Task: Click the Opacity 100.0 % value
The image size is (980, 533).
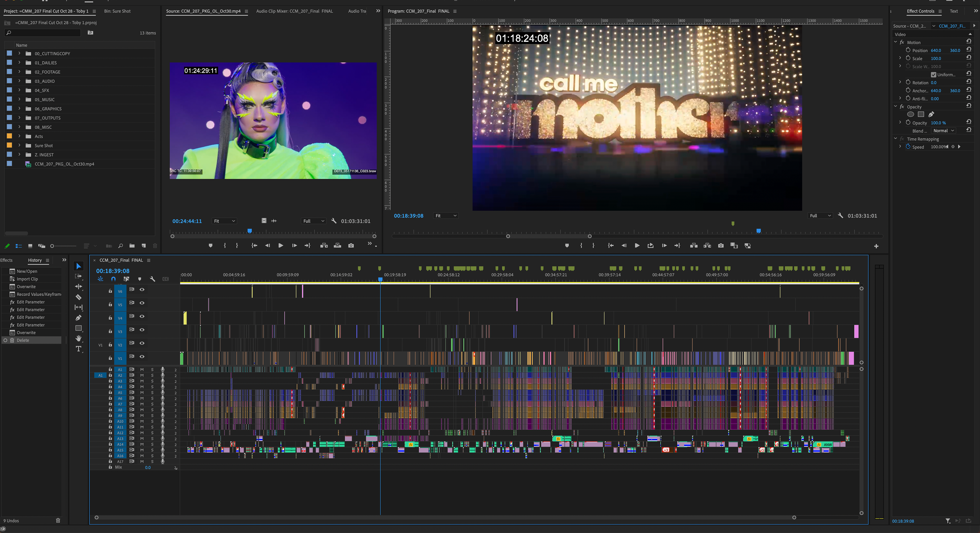Action: click(938, 123)
